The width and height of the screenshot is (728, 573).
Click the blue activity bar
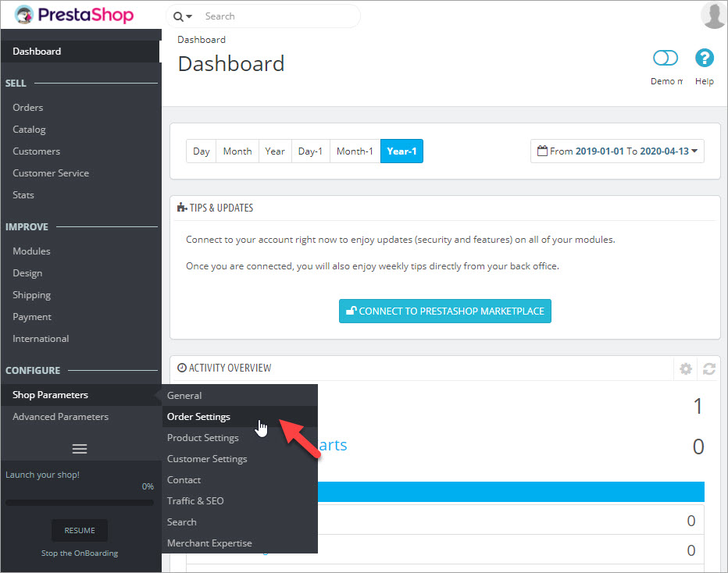tap(511, 492)
